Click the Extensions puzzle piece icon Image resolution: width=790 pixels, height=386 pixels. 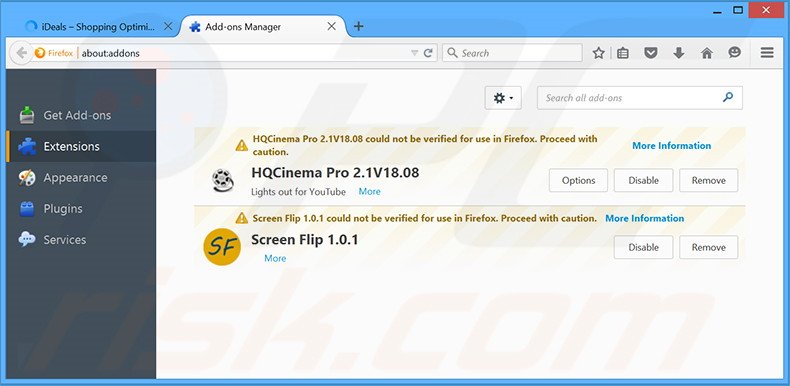point(27,146)
